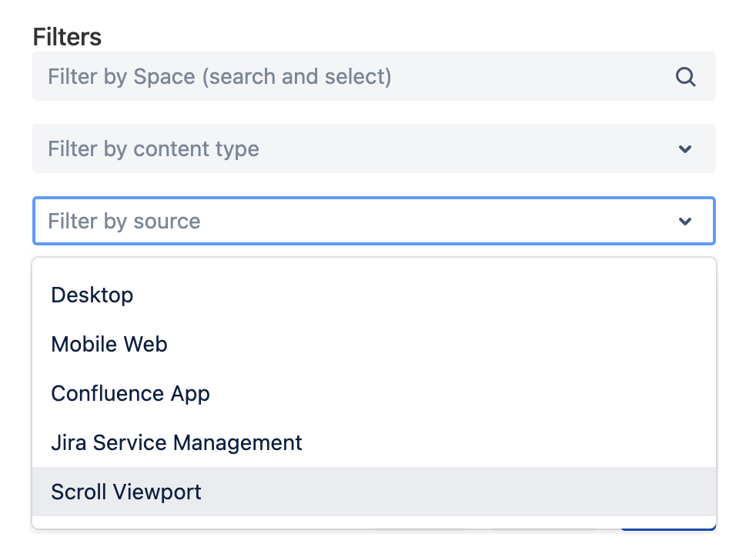Click the chevron on the content type filter
The height and width of the screenshot is (557, 756).
pyautogui.click(x=684, y=148)
